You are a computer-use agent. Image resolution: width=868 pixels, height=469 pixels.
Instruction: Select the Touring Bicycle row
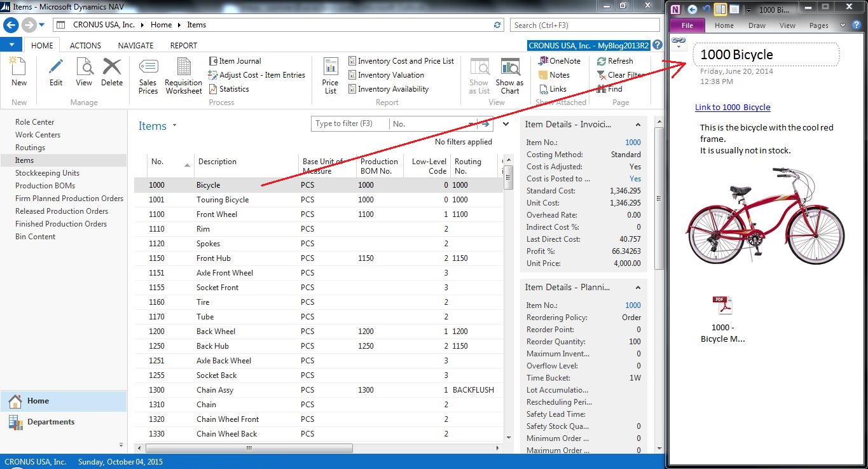319,200
